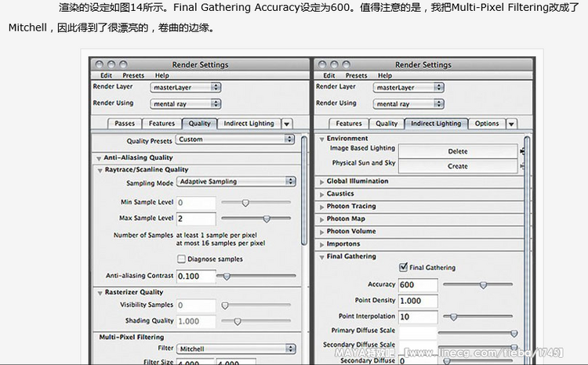Switch to Features tab in left window
Image resolution: width=588 pixels, height=365 pixels.
click(x=162, y=123)
